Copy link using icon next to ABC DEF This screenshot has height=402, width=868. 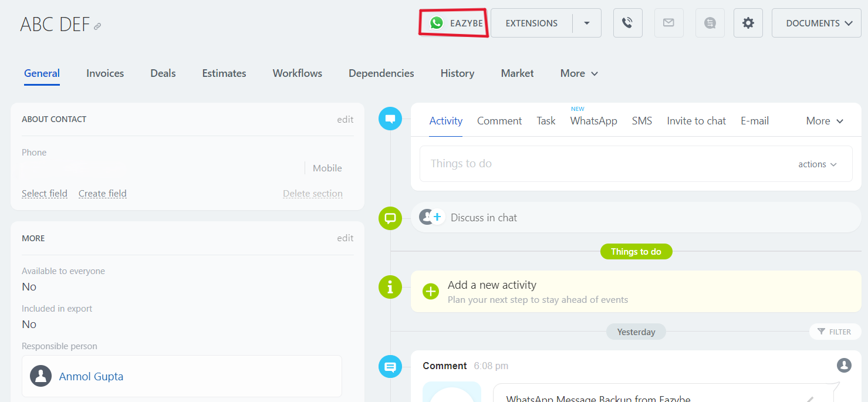[x=97, y=25]
